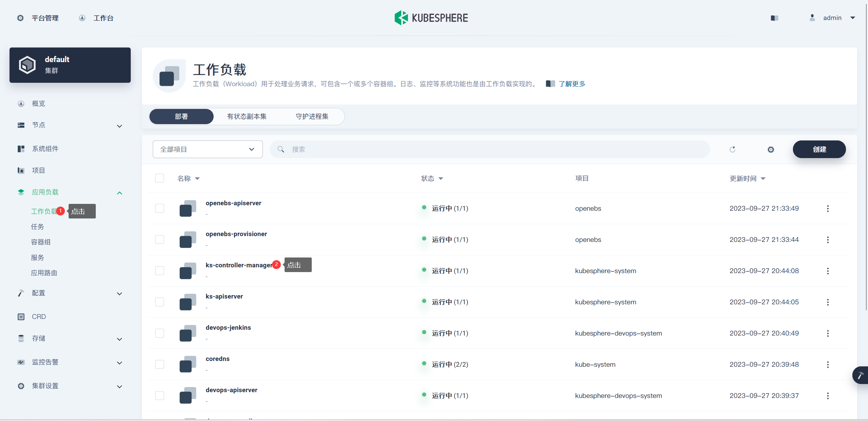Click the refresh icon beside the search bar
The width and height of the screenshot is (868, 421).
pos(733,149)
